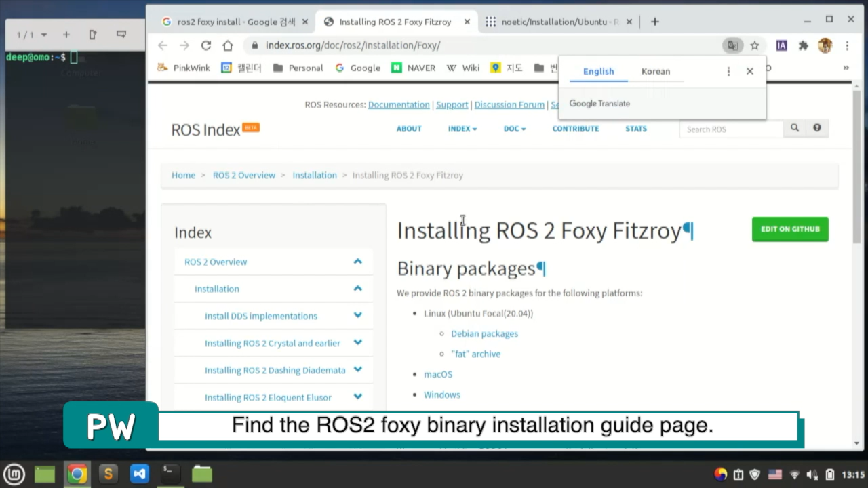Collapse the ROS 2 Overview section
Viewport: 868px width, 488px height.
pyautogui.click(x=357, y=261)
